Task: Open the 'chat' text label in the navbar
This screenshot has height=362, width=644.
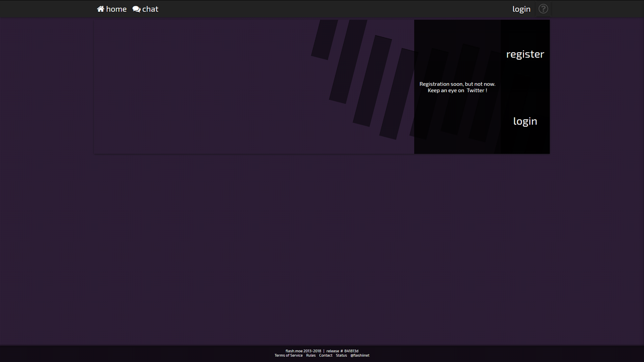Action: pos(150,9)
